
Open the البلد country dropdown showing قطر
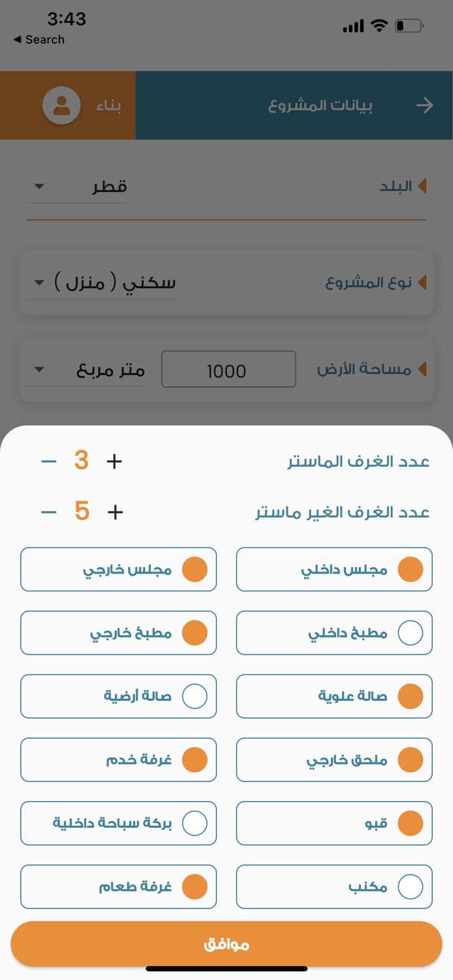coord(76,186)
